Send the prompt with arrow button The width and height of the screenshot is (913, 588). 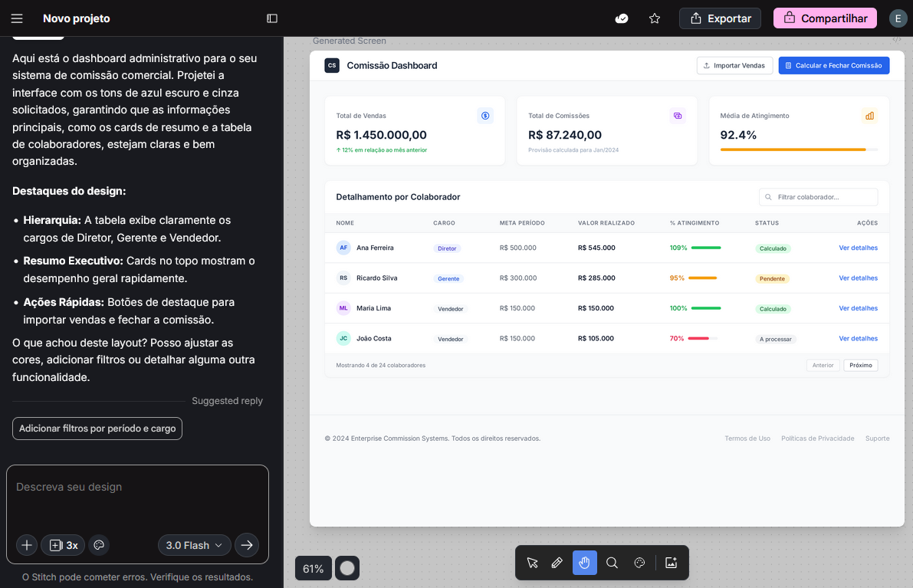247,545
